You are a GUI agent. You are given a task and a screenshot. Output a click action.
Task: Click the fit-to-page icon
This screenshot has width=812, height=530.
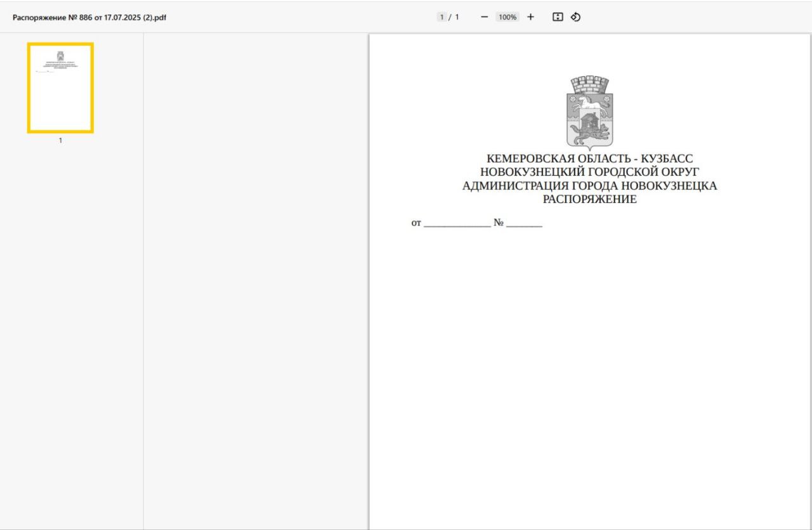click(558, 17)
